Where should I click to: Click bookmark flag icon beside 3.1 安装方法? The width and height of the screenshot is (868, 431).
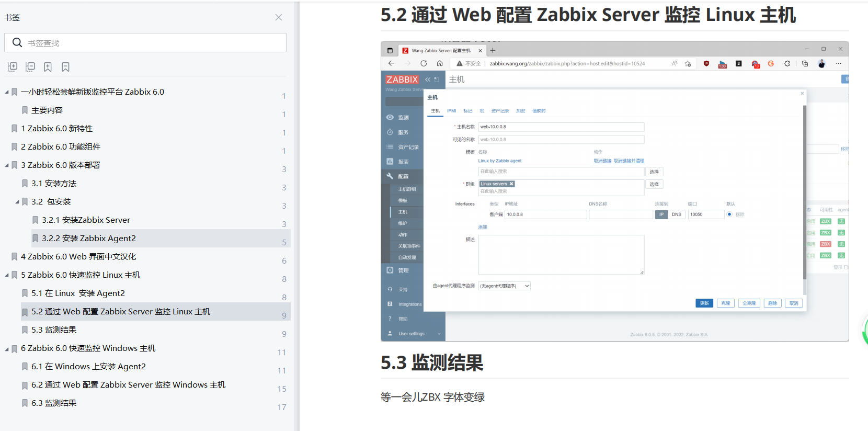(25, 184)
